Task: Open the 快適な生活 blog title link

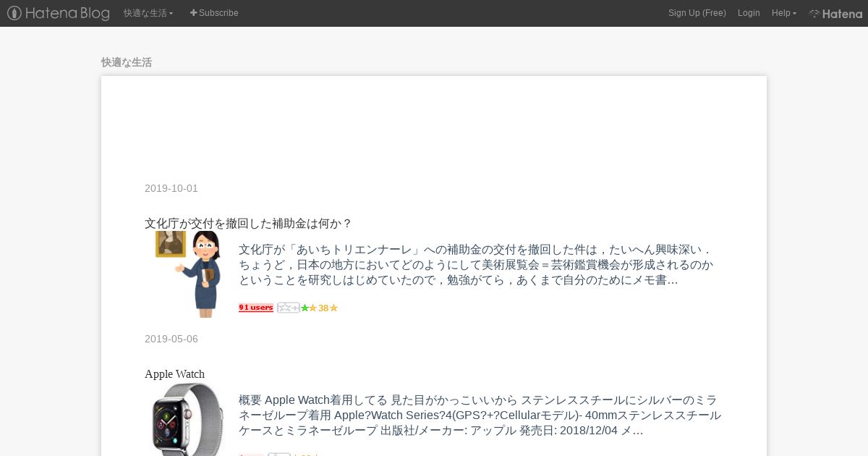Action: click(127, 62)
